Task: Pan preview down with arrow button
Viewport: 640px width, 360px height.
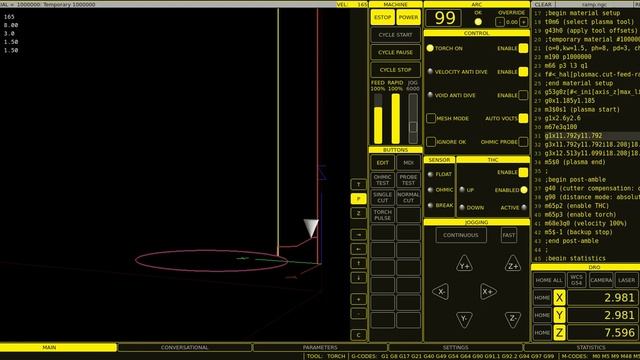Action: [x=358, y=278]
